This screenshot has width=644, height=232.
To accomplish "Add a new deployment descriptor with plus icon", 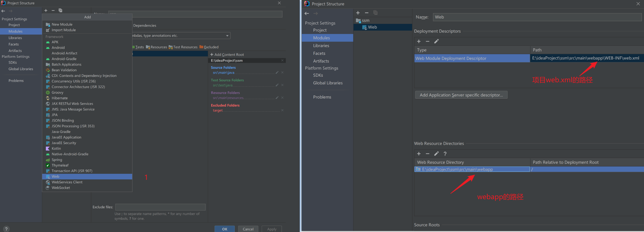I will (419, 42).
